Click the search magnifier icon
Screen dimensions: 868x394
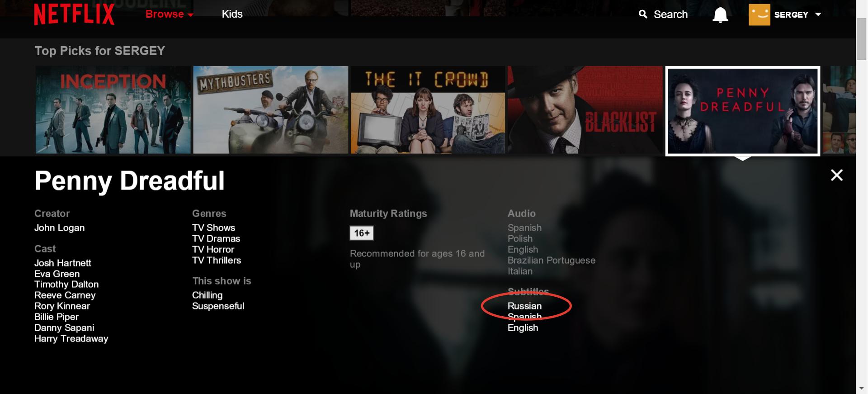tap(643, 14)
